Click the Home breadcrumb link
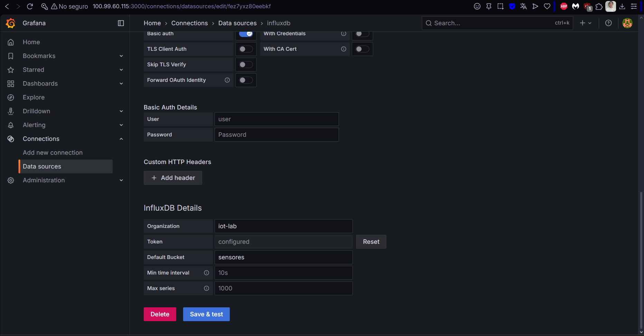644x336 pixels. point(152,23)
